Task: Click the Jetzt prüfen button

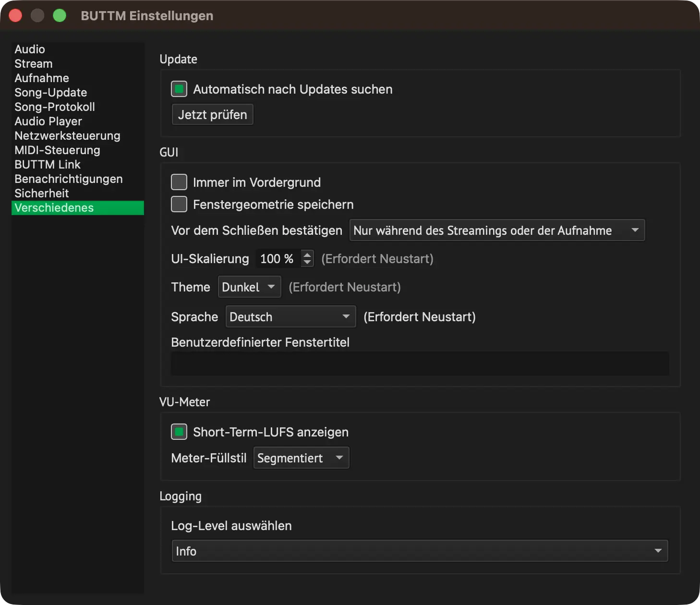Action: click(x=213, y=115)
